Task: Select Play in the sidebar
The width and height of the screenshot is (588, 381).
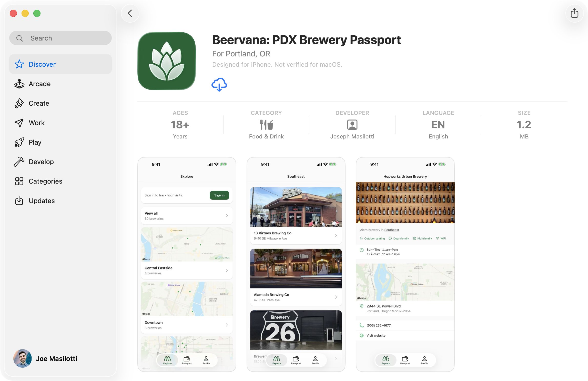Action: (60, 142)
